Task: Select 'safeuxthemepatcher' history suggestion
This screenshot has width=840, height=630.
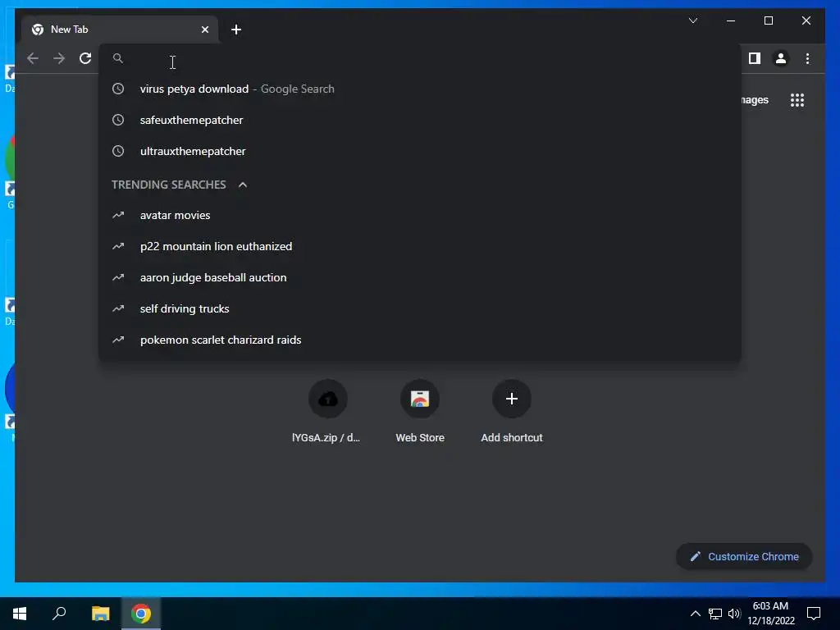Action: [420, 120]
